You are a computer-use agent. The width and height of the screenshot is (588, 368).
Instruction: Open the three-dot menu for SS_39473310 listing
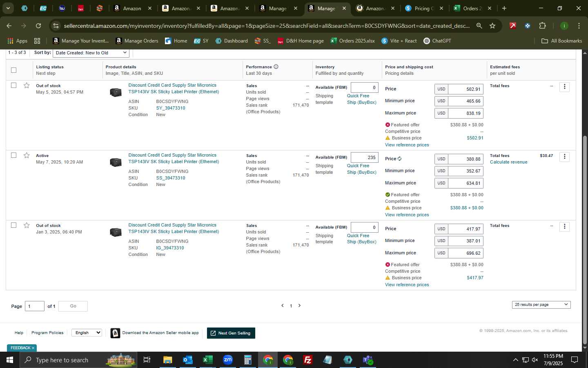[564, 157]
